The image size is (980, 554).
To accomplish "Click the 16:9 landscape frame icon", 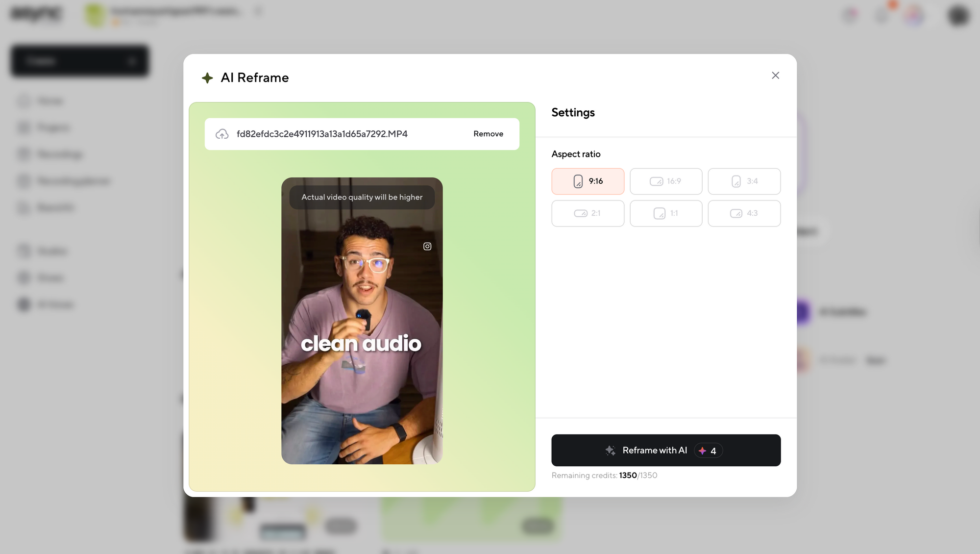I will 656,181.
